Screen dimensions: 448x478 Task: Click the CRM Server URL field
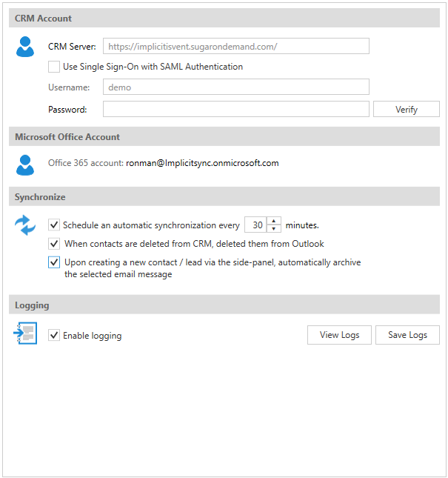[235, 47]
